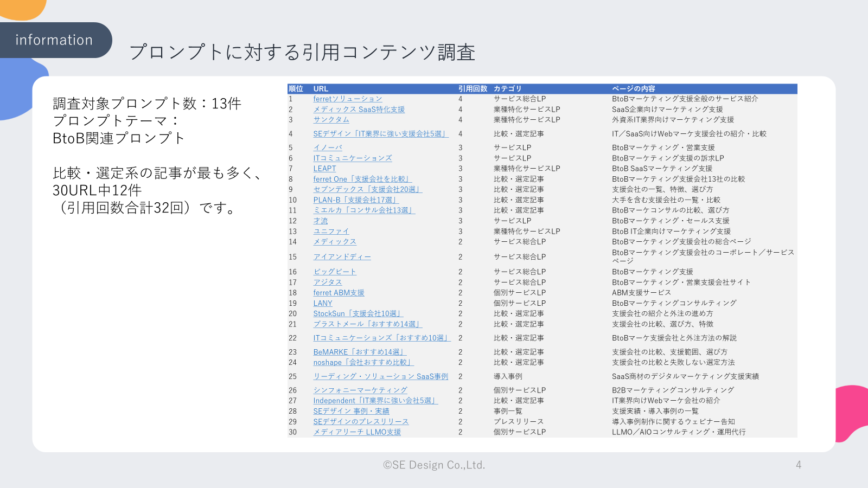
Task: Open ブラストメール「おすすめ14選」 link
Action: coord(367,324)
